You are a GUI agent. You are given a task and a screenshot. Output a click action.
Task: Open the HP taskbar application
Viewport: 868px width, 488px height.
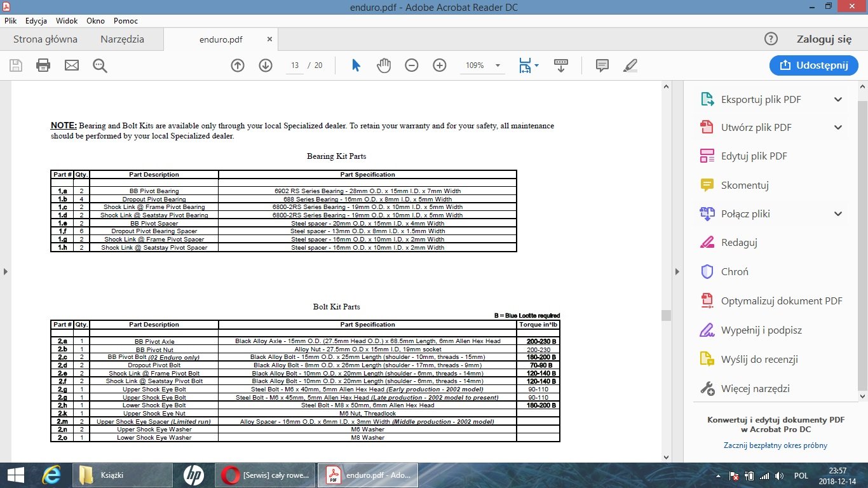[194, 475]
